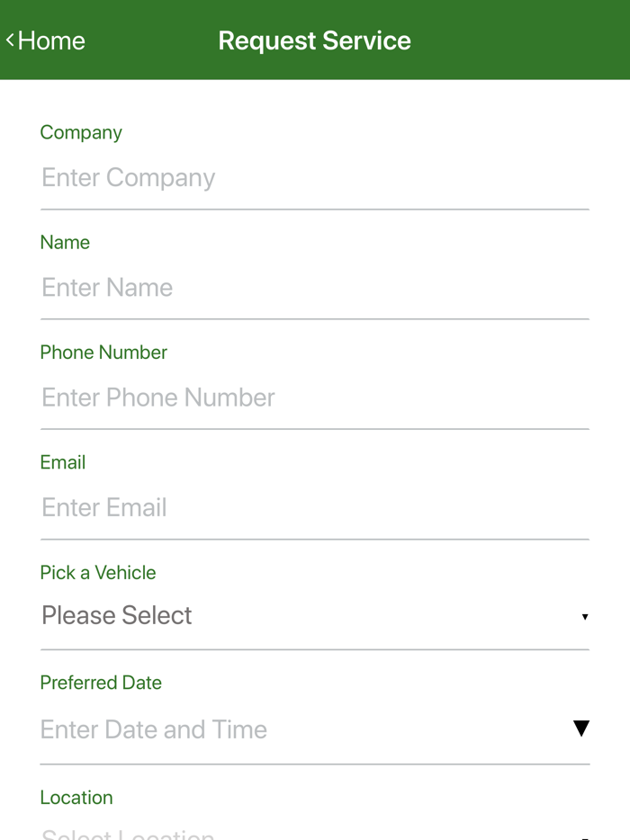The height and width of the screenshot is (840, 630).
Task: Click the Request Service title
Action: 314,40
